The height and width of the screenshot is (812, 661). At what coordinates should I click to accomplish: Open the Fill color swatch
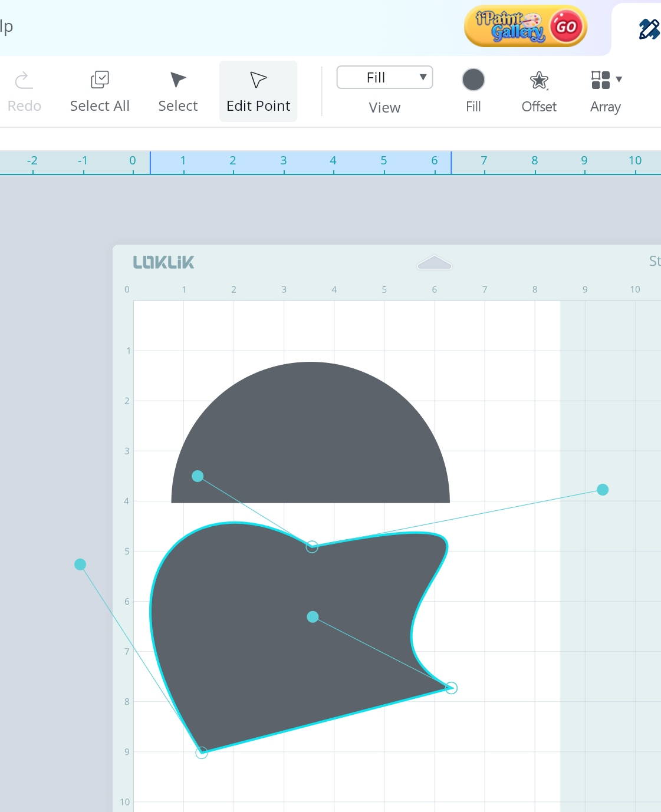pos(473,80)
